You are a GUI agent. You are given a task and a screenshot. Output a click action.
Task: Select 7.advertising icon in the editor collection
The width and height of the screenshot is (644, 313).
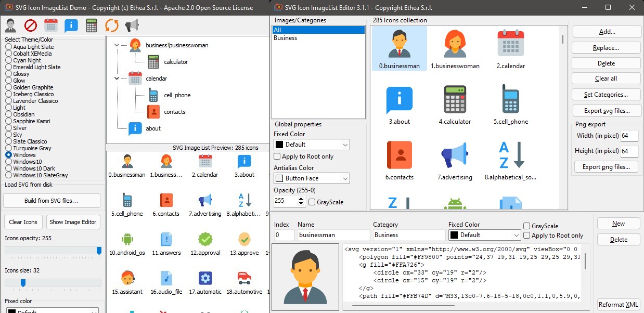pos(455,161)
